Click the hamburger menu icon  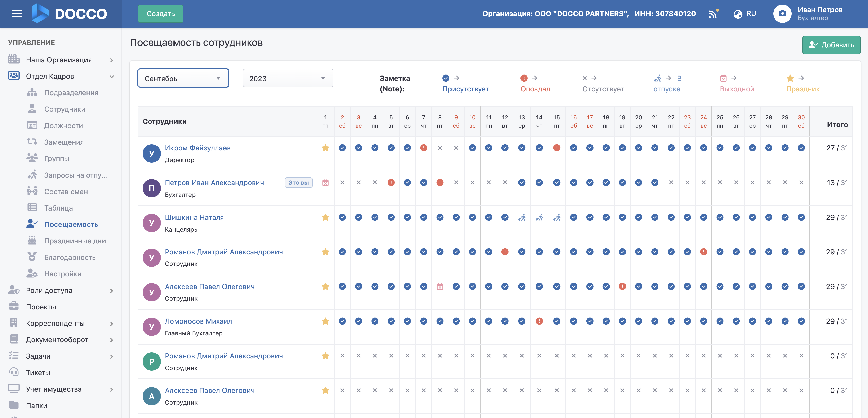click(x=17, y=14)
